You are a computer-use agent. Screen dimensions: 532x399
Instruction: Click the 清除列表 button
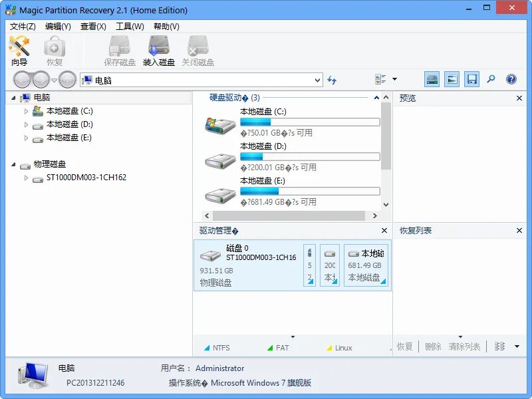coord(464,346)
